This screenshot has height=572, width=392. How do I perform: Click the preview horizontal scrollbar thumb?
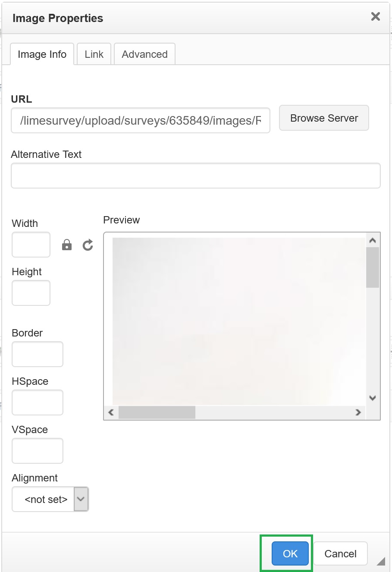coord(157,412)
